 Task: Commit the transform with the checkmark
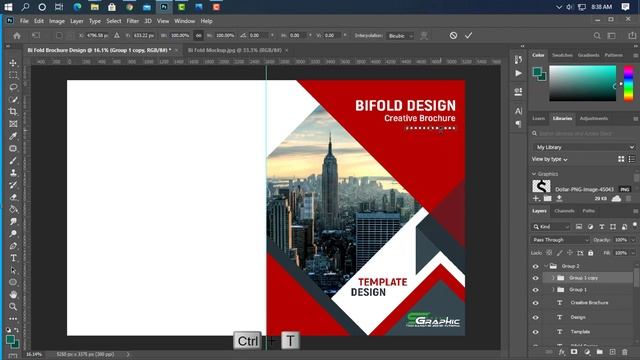468,36
